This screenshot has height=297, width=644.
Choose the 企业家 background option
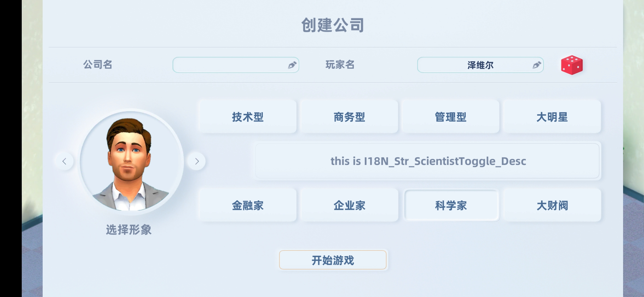click(349, 205)
